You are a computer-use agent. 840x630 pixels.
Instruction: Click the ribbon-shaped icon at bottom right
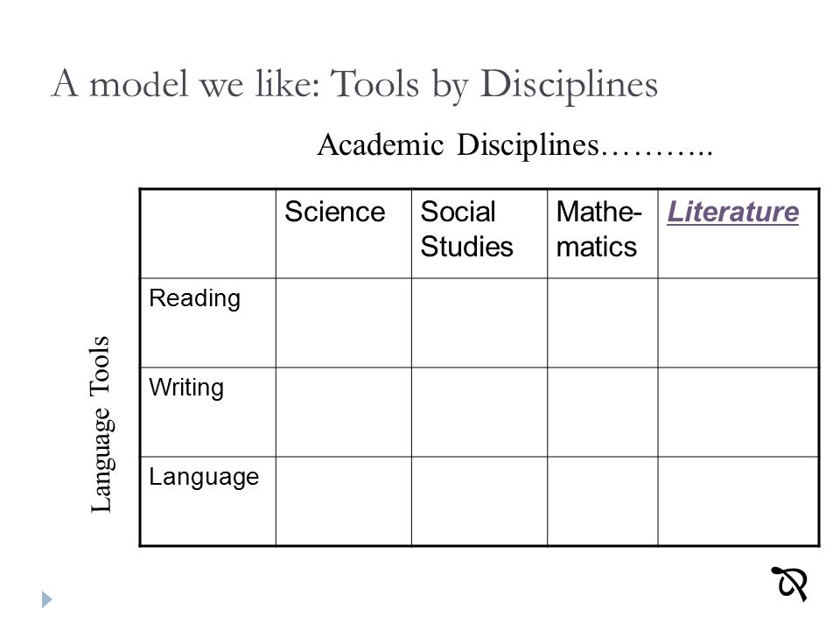789,584
